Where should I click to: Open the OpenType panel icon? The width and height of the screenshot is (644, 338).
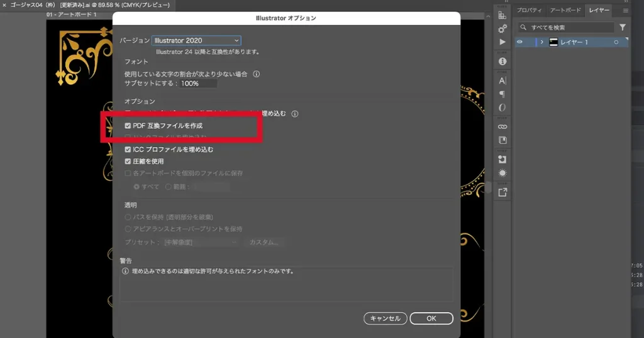tap(502, 107)
